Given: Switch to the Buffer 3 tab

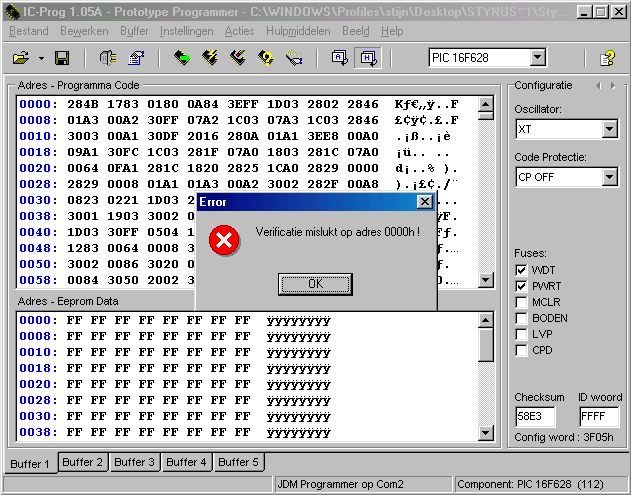Looking at the screenshot, I should coord(134,462).
